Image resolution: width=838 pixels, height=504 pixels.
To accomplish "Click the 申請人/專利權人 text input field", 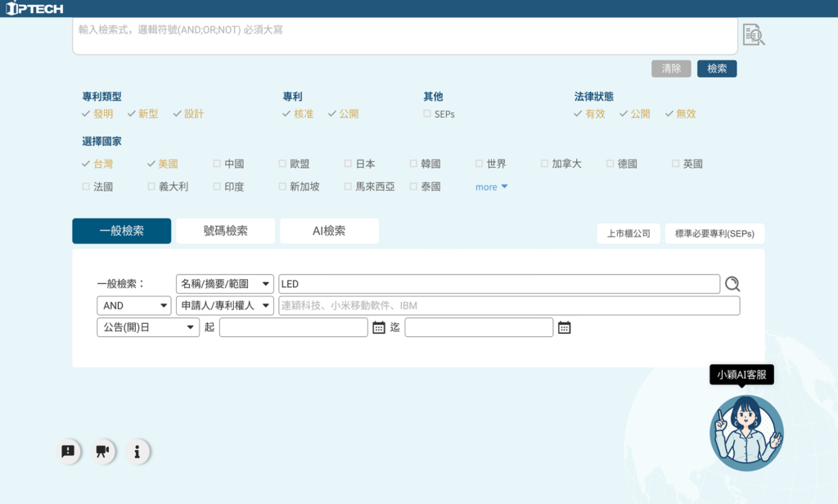I will pos(508,306).
